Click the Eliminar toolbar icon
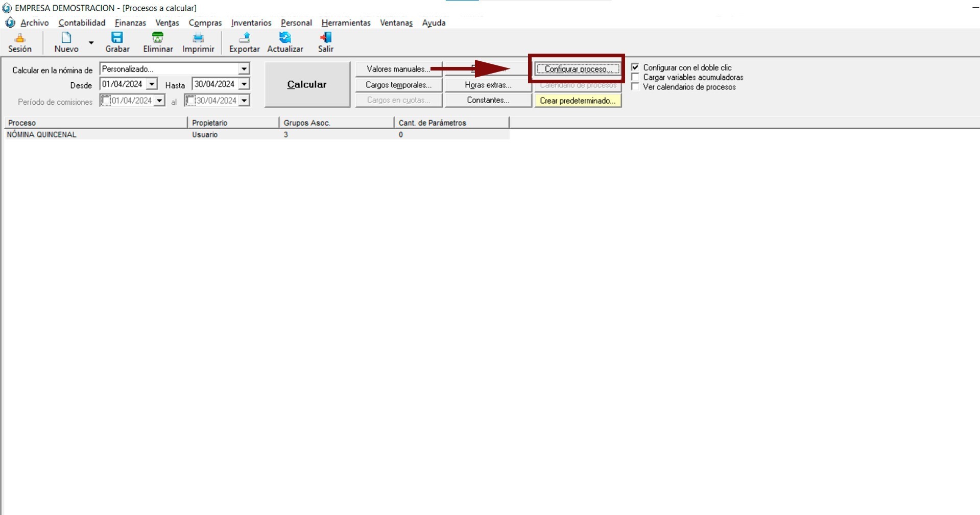The height and width of the screenshot is (515, 980). [x=158, y=38]
